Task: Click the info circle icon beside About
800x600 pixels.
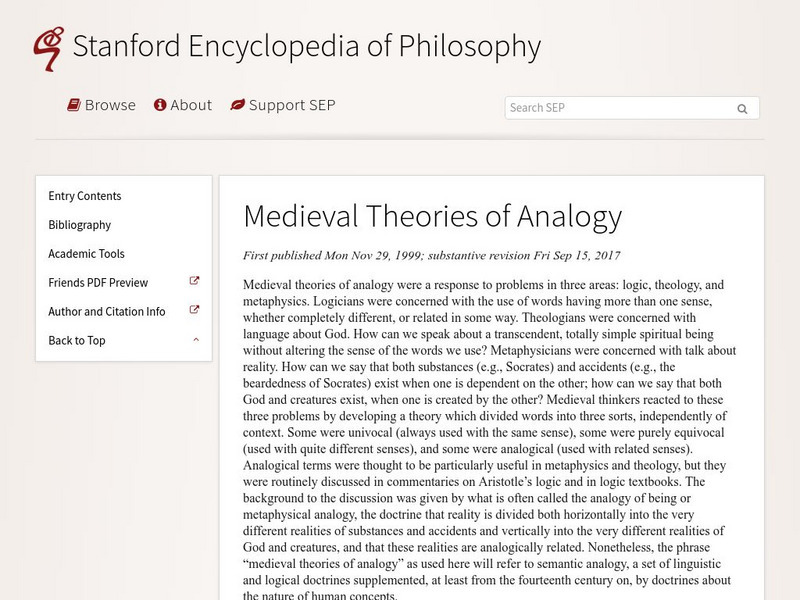Action: [x=159, y=105]
